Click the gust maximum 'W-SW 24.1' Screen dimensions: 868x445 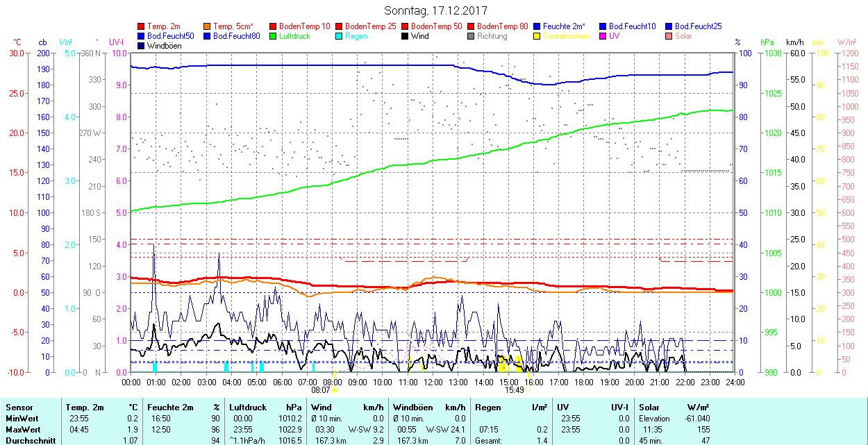tap(444, 430)
